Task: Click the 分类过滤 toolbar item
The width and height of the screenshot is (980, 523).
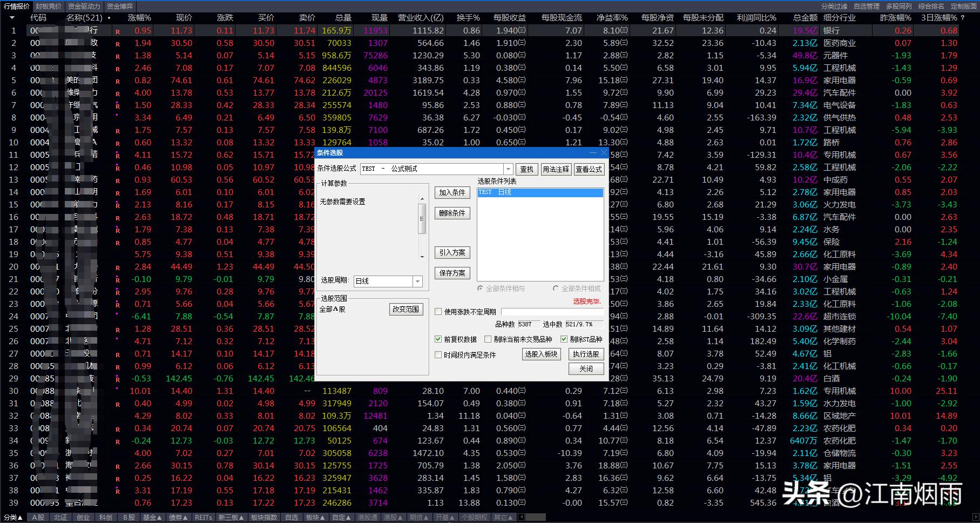Action: pyautogui.click(x=834, y=6)
